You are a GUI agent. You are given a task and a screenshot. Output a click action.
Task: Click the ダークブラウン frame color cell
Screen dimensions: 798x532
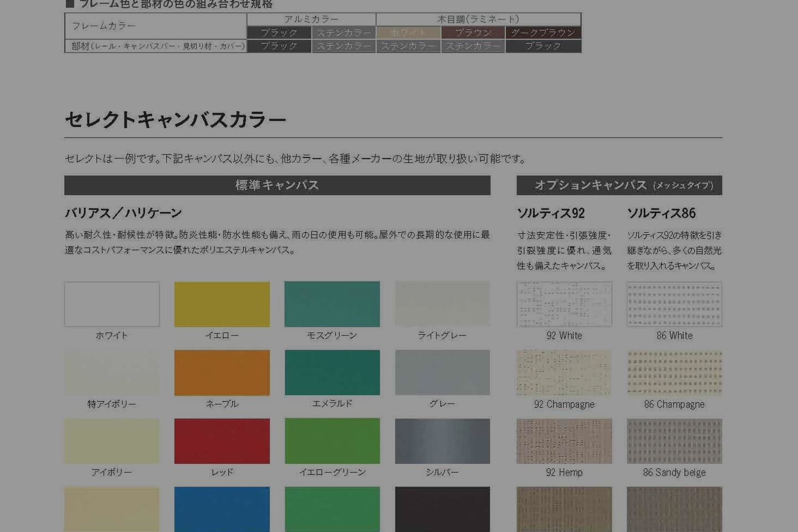(x=543, y=32)
